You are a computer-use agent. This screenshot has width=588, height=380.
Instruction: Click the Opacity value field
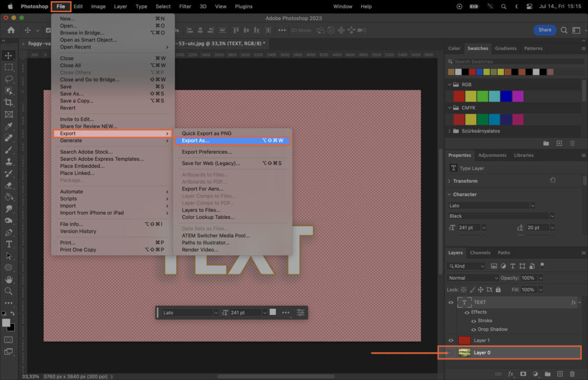(528, 278)
